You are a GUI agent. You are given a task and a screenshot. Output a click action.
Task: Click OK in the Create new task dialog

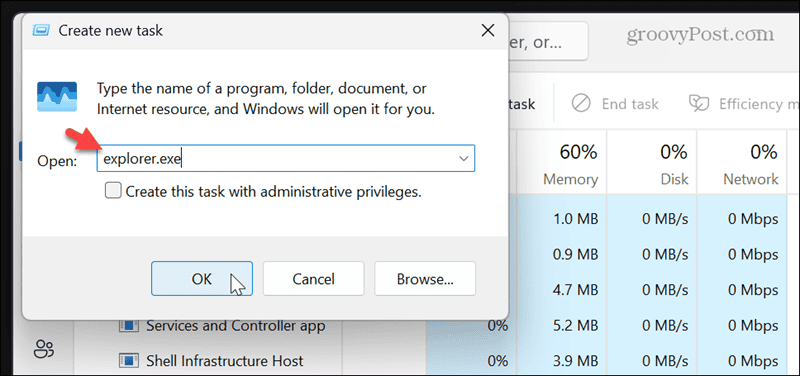tap(202, 279)
